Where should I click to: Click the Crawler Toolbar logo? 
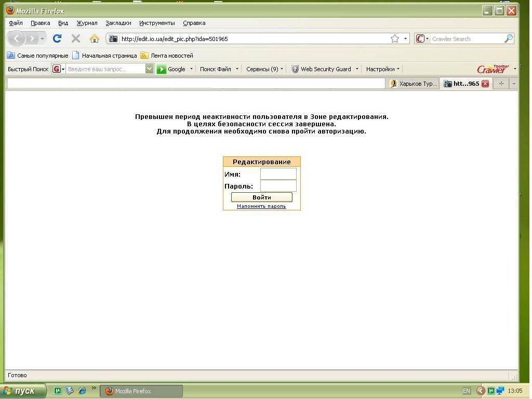(493, 69)
